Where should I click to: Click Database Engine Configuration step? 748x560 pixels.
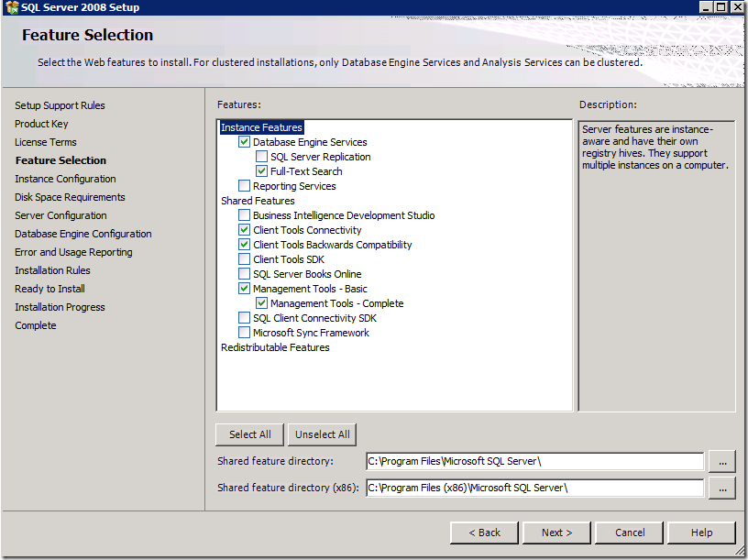tap(83, 234)
